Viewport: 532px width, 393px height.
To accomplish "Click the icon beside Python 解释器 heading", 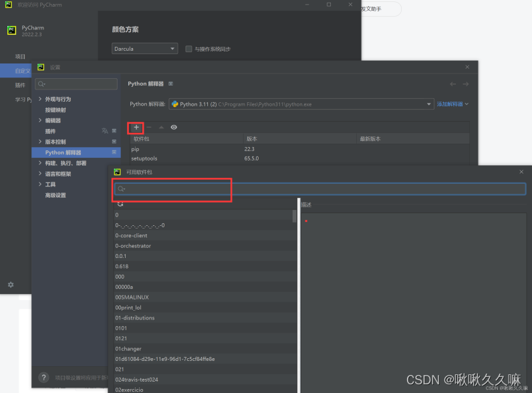I will tap(170, 84).
